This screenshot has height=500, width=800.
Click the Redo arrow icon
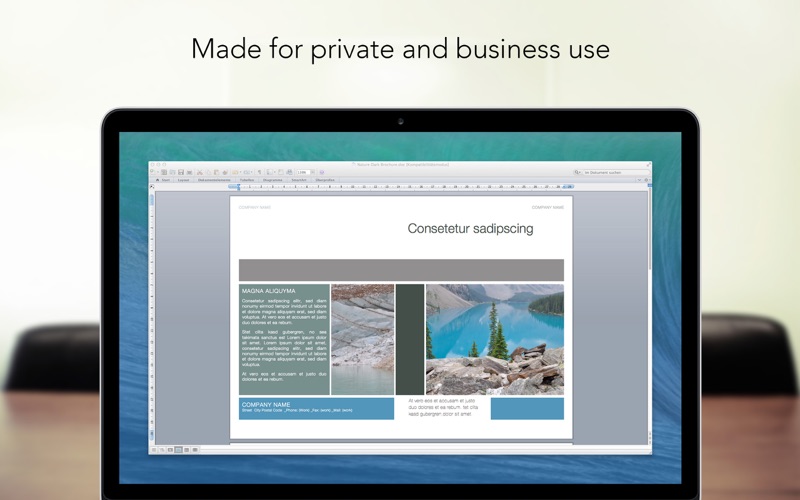tap(247, 172)
